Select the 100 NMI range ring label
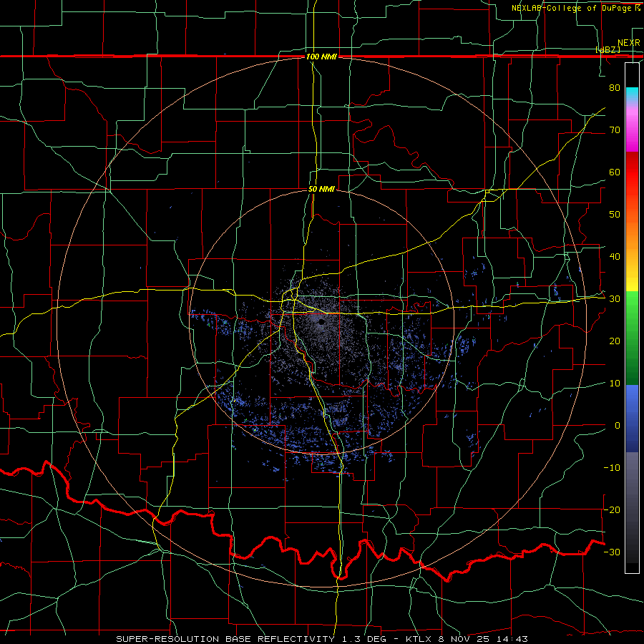This screenshot has height=644, width=644. point(321,57)
